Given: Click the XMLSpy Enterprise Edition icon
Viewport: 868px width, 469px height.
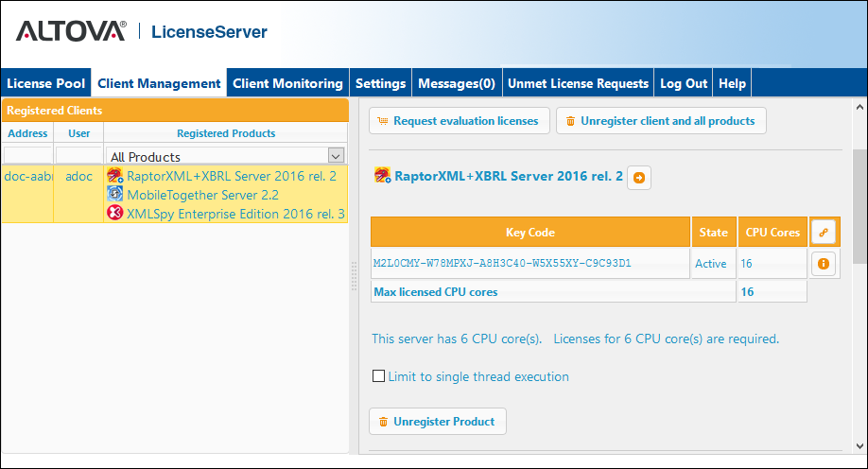Looking at the screenshot, I should tap(115, 214).
